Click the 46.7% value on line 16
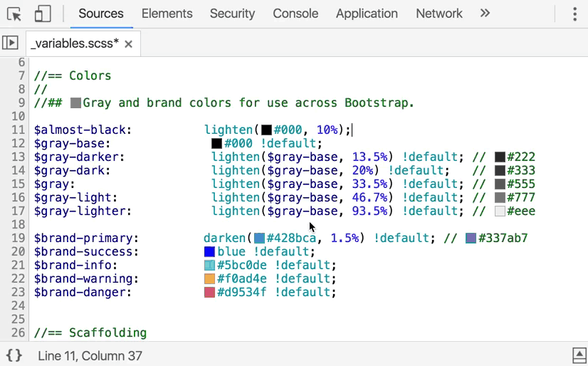This screenshot has width=588, height=366. [x=369, y=197]
